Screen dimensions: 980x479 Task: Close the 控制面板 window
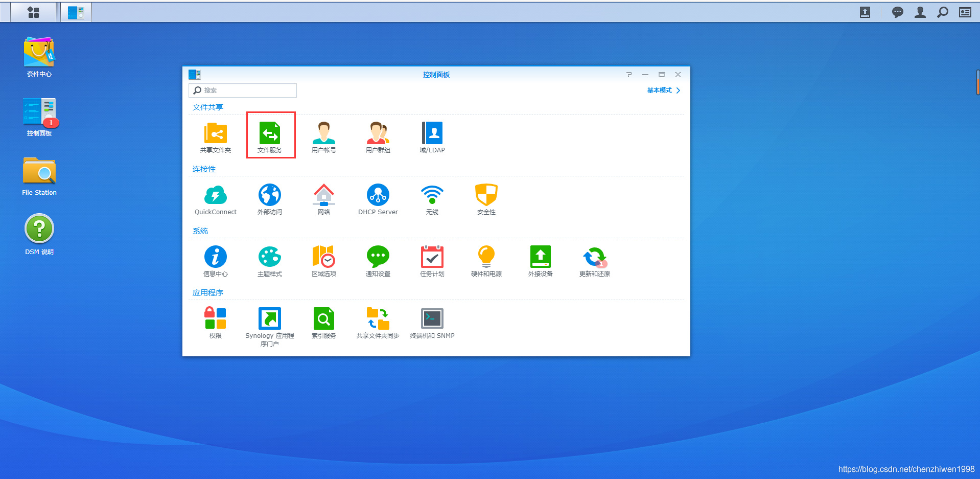tap(678, 75)
